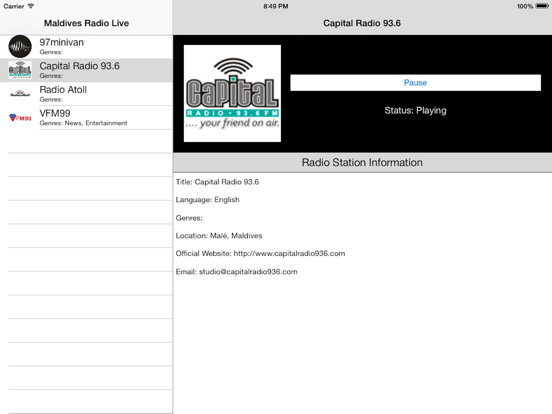Click the Radio Station Information section header
The width and height of the screenshot is (552, 414).
tap(362, 162)
